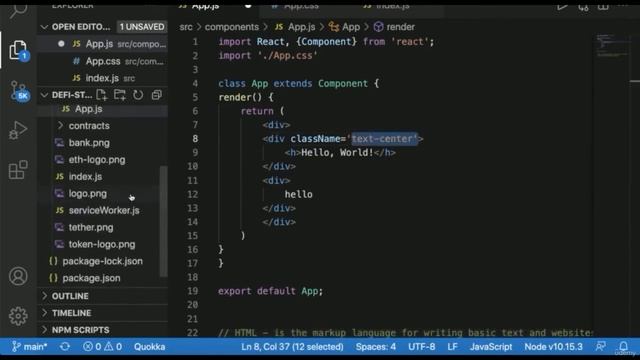The height and width of the screenshot is (360, 640).
Task: Open the Run and Debug view
Action: (x=18, y=130)
